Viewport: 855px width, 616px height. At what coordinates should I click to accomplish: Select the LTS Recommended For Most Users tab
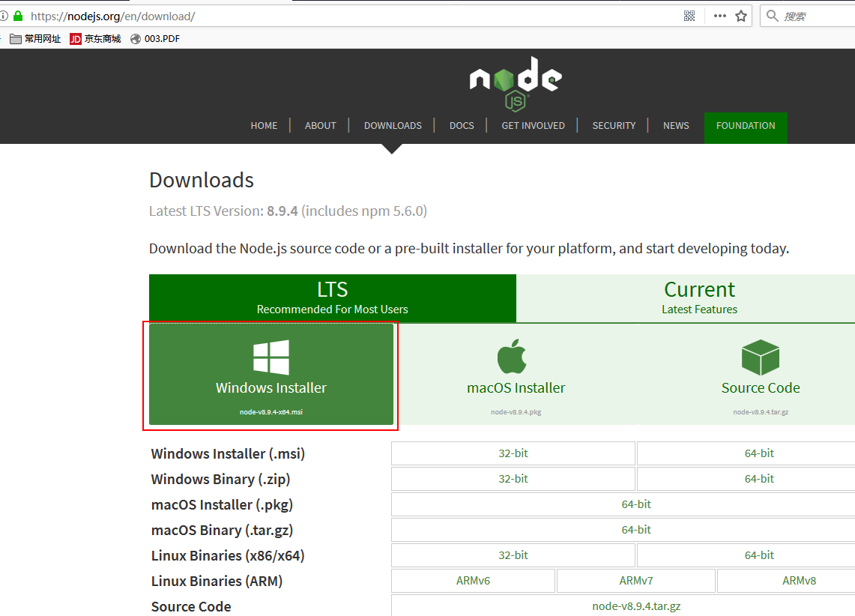(x=333, y=298)
